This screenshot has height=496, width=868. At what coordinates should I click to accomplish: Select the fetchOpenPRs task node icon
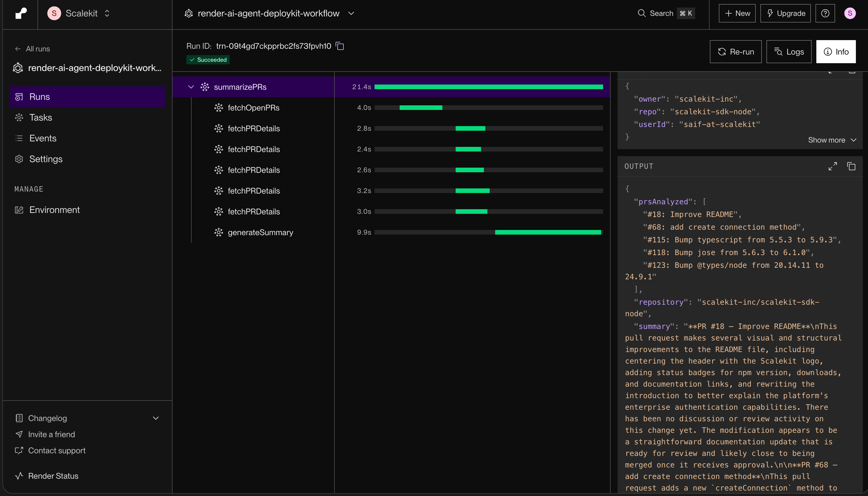[x=219, y=108]
